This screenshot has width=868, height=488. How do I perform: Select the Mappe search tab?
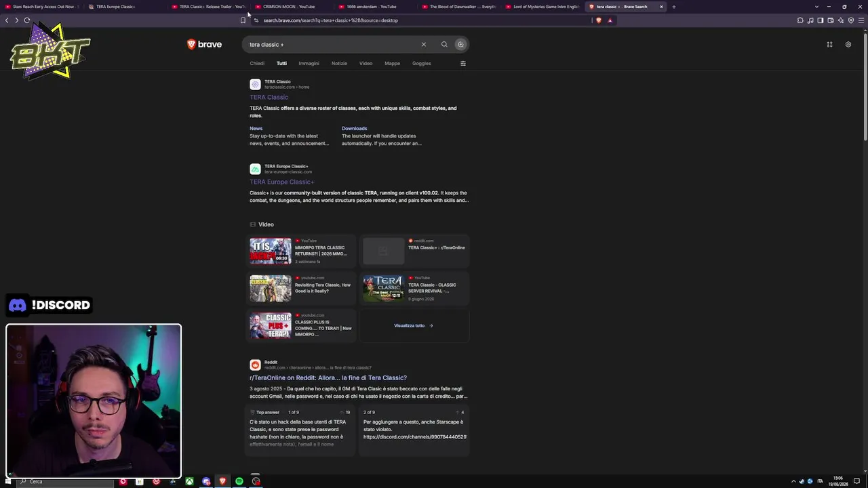(x=392, y=64)
